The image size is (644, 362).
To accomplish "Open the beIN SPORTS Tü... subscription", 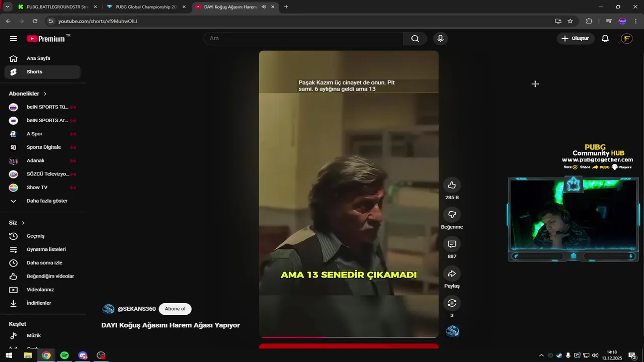I will pos(42,107).
